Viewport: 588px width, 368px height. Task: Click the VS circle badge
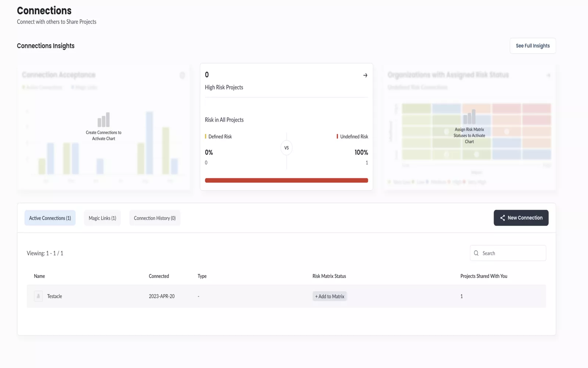point(287,148)
